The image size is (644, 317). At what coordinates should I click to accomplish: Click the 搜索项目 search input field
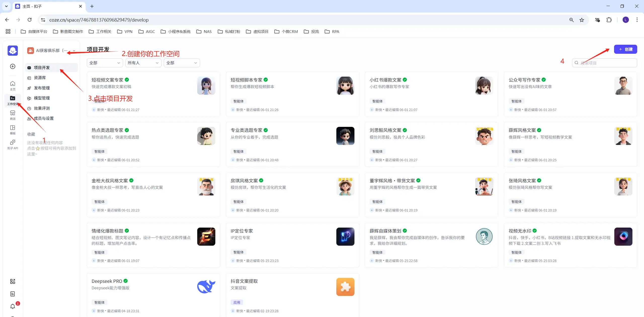604,63
